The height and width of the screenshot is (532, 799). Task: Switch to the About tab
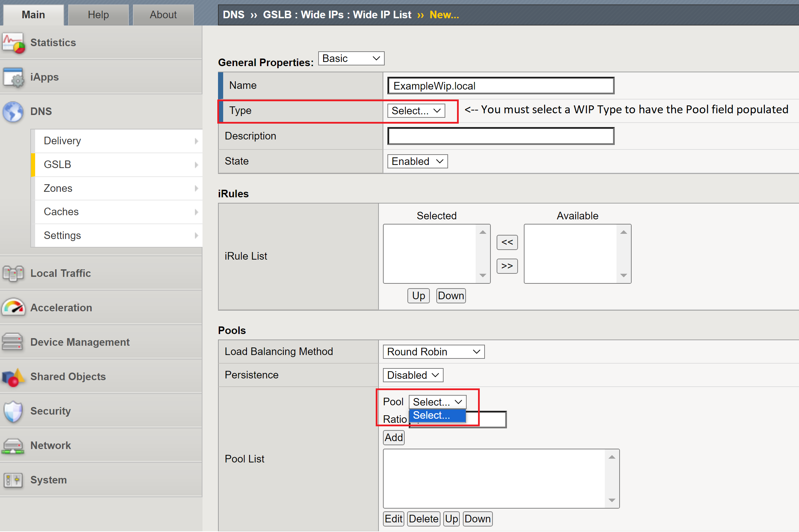coord(163,14)
